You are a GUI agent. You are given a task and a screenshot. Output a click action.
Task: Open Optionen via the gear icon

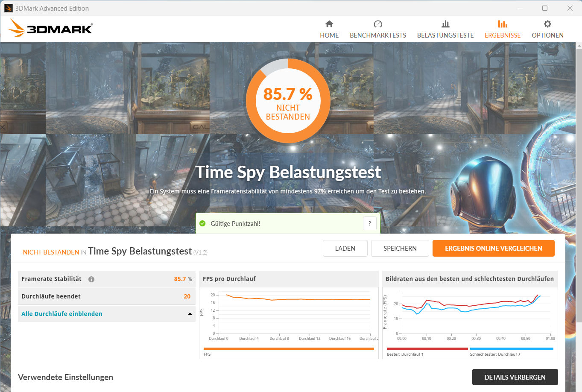coord(547,24)
